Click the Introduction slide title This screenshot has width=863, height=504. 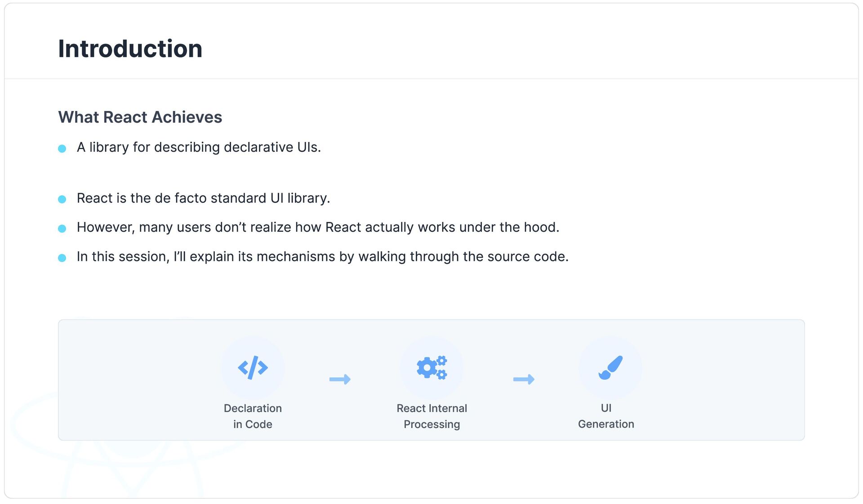click(x=130, y=49)
